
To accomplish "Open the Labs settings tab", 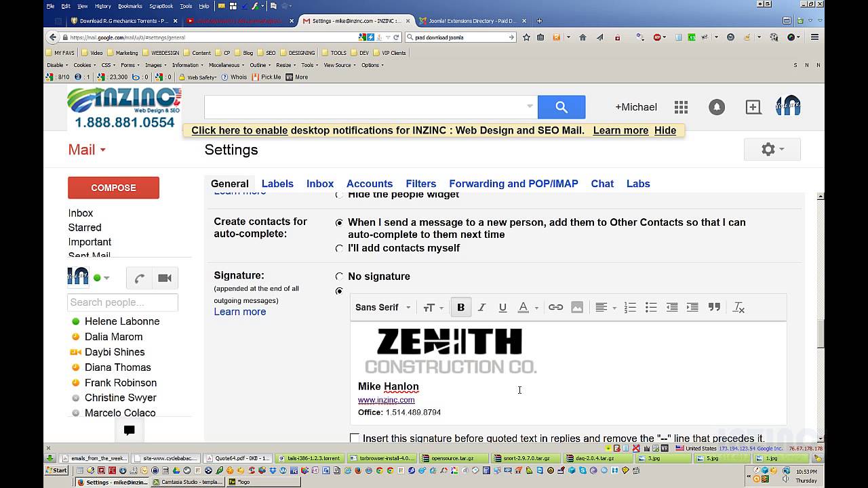I will [x=638, y=184].
